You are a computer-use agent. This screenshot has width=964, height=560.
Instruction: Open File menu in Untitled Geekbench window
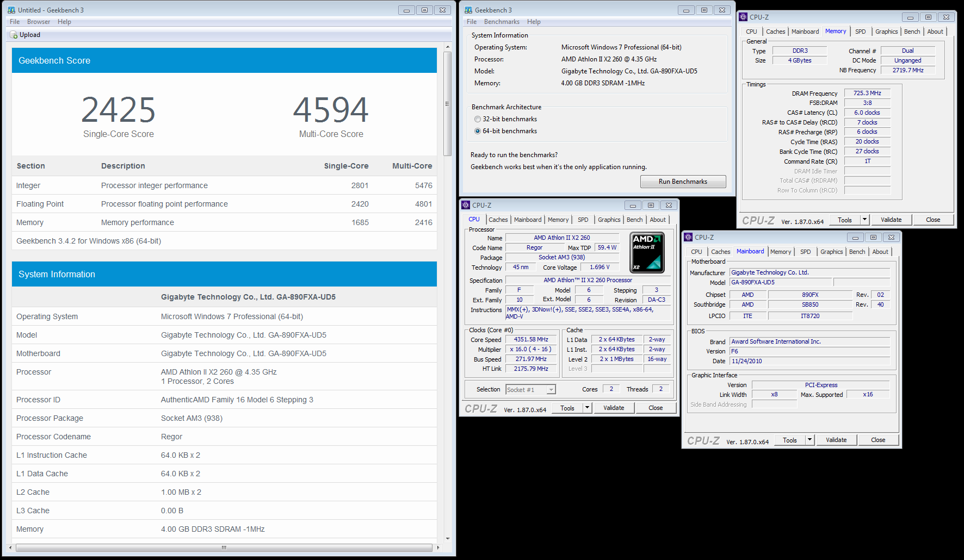tap(15, 22)
